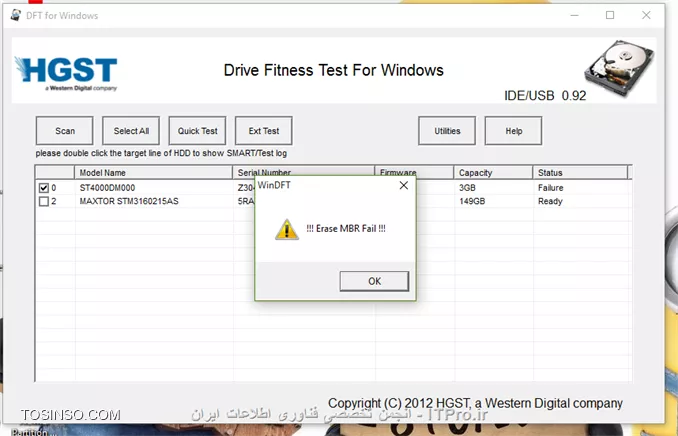Click the yellow warning icon in dialog

[287, 229]
